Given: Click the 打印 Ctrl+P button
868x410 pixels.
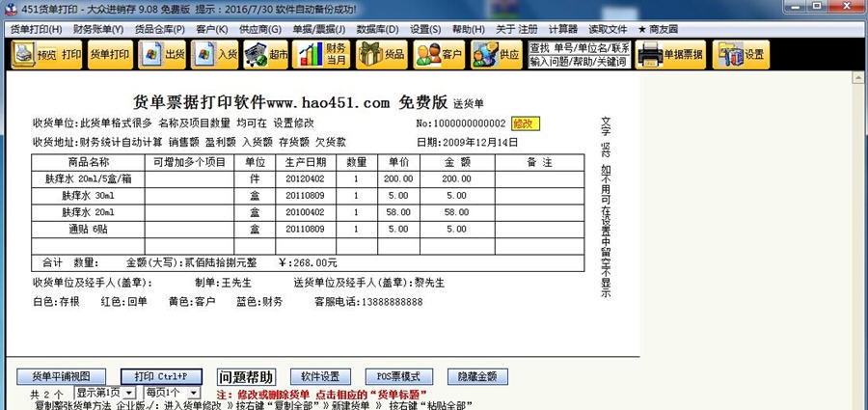Looking at the screenshot, I should click(161, 377).
